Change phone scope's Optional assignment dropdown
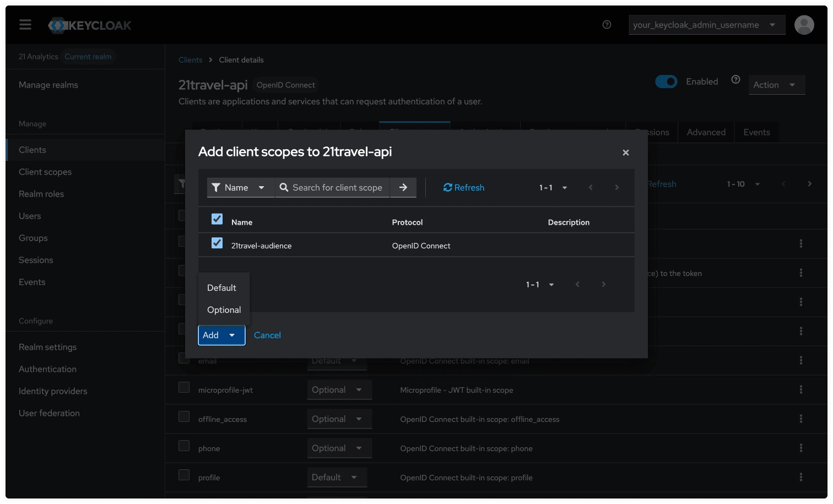The height and width of the screenshot is (504, 833). [x=339, y=448]
